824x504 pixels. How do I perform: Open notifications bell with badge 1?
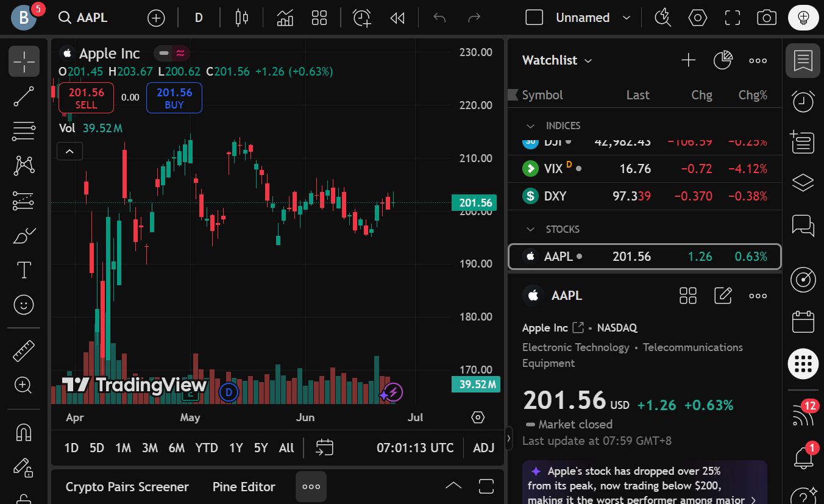pos(803,456)
